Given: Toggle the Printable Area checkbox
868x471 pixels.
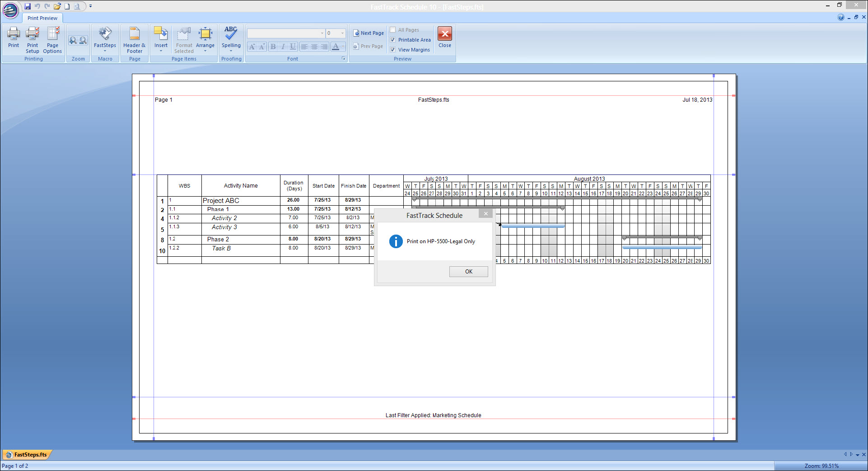Looking at the screenshot, I should (x=393, y=40).
